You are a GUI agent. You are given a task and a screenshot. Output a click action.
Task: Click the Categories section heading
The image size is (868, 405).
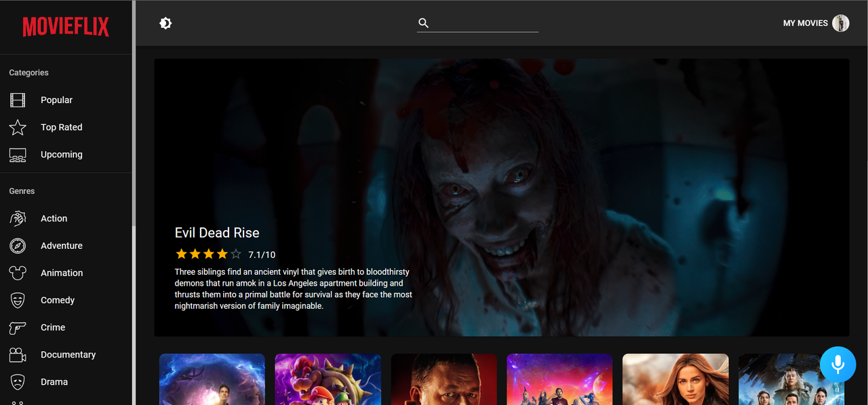(28, 73)
